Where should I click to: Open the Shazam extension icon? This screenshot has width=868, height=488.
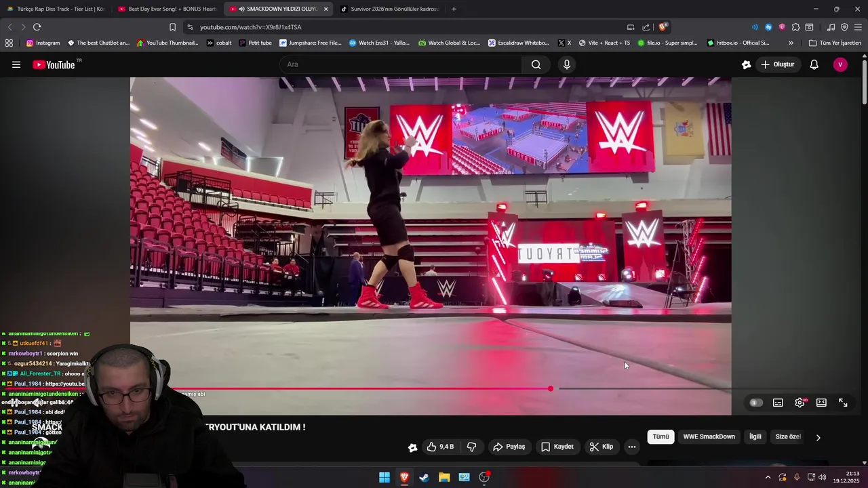coord(768,27)
